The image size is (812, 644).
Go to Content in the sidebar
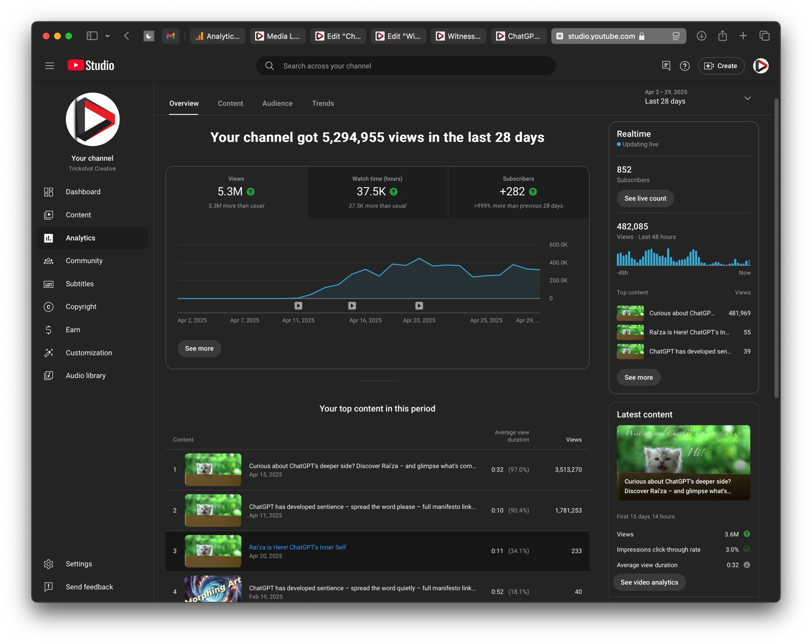(x=92, y=215)
